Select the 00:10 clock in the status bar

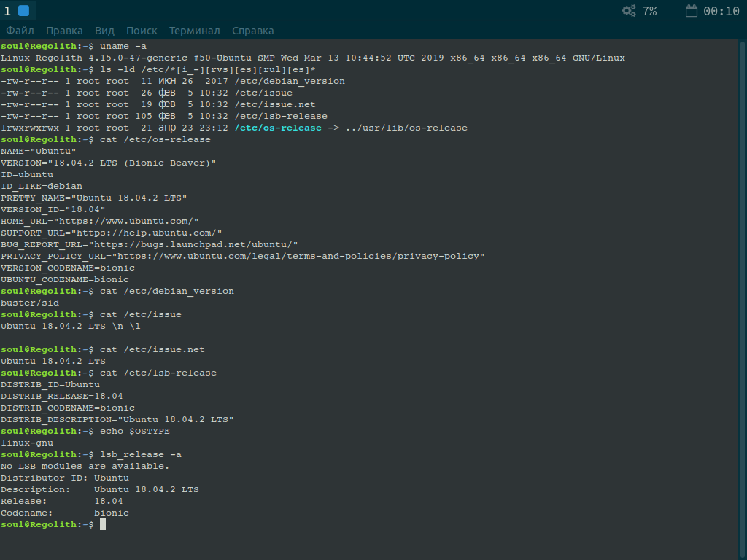click(x=721, y=11)
